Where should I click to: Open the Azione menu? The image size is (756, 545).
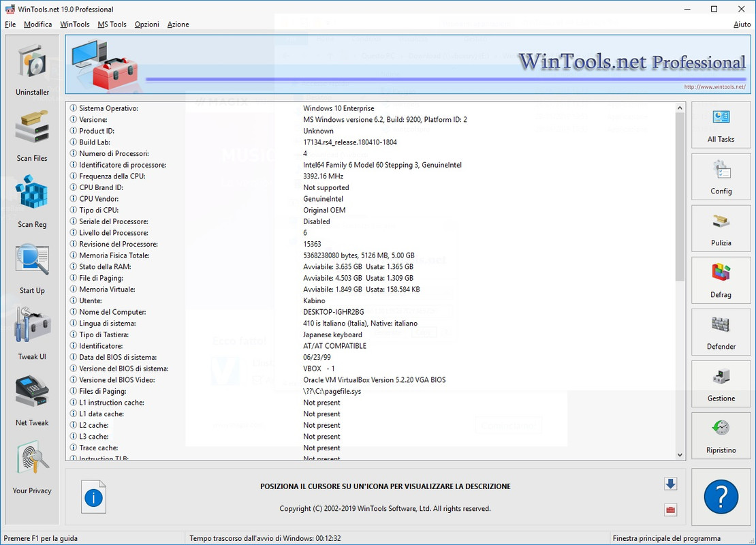coord(178,24)
